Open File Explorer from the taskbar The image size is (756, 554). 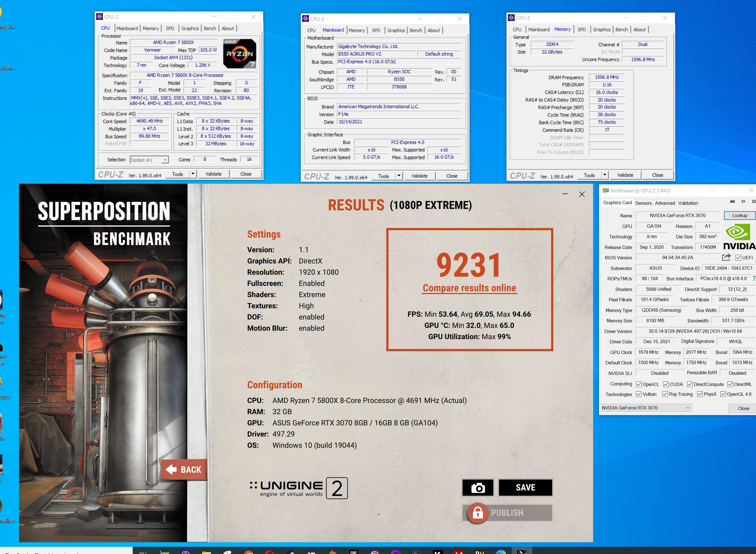(x=206, y=552)
